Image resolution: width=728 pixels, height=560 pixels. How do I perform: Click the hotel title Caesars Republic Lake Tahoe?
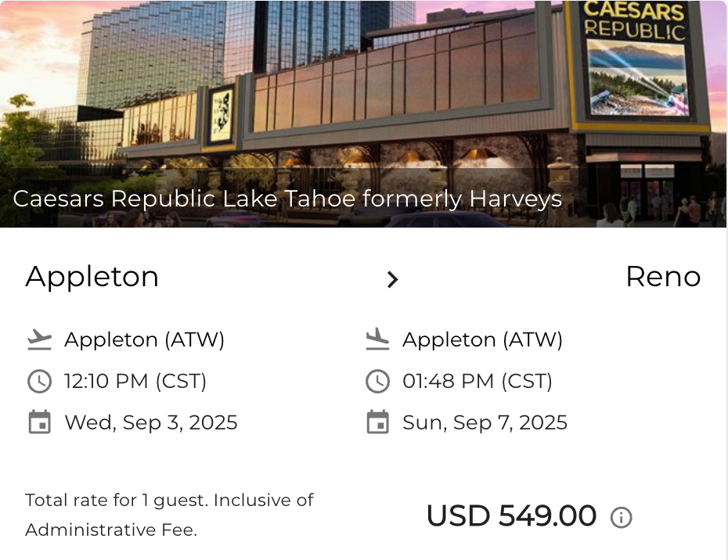[287, 199]
